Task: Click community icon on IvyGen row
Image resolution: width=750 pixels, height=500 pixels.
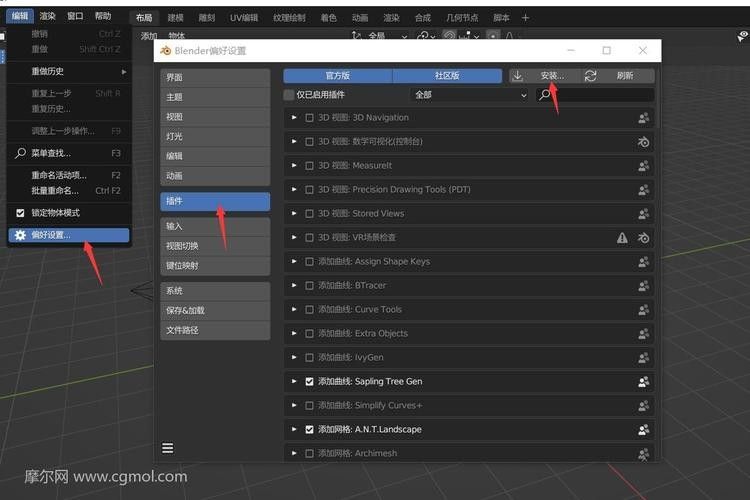Action: [643, 357]
